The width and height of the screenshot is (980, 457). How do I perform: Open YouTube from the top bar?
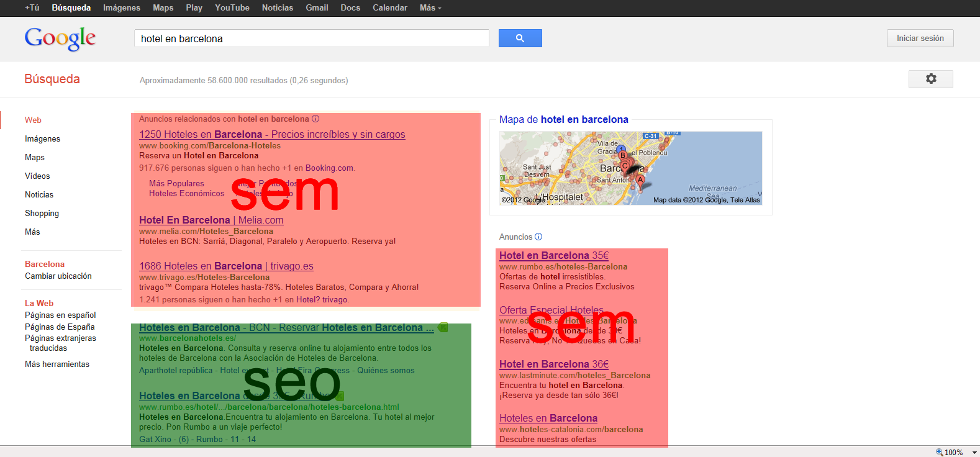coord(232,7)
